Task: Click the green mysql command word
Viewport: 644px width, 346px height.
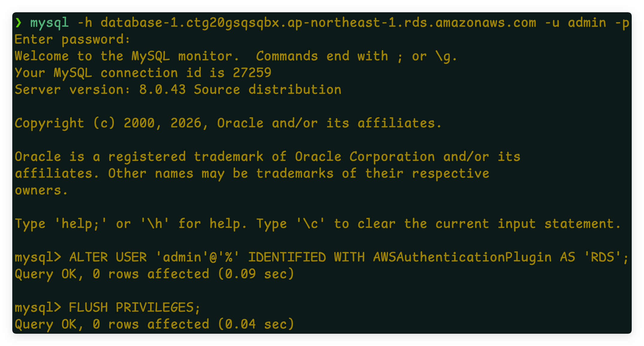Action: [x=49, y=23]
